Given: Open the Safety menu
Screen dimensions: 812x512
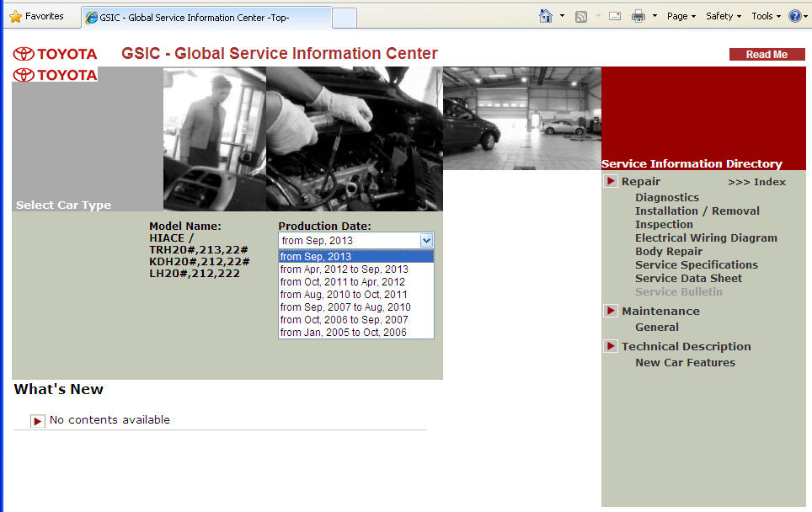Looking at the screenshot, I should (724, 16).
